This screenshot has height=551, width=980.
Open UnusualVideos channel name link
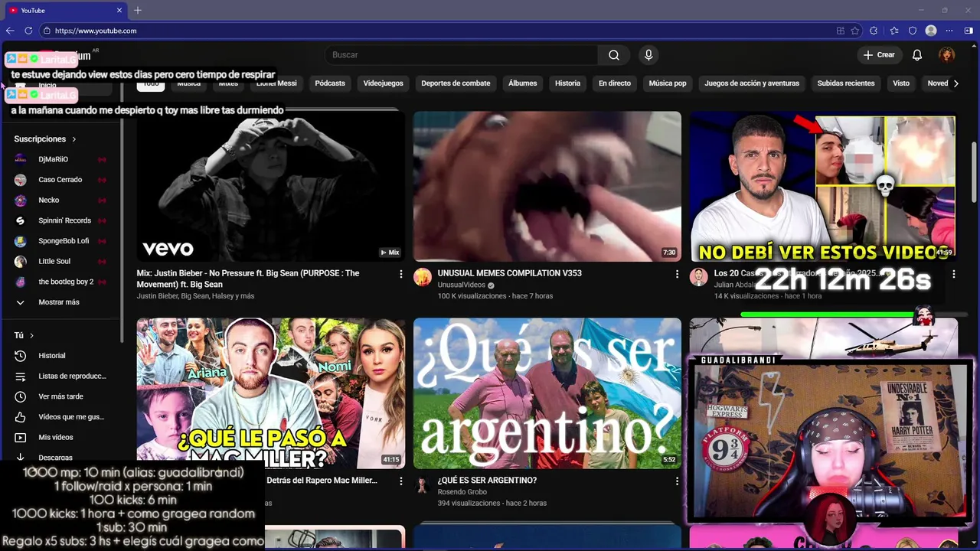click(462, 285)
